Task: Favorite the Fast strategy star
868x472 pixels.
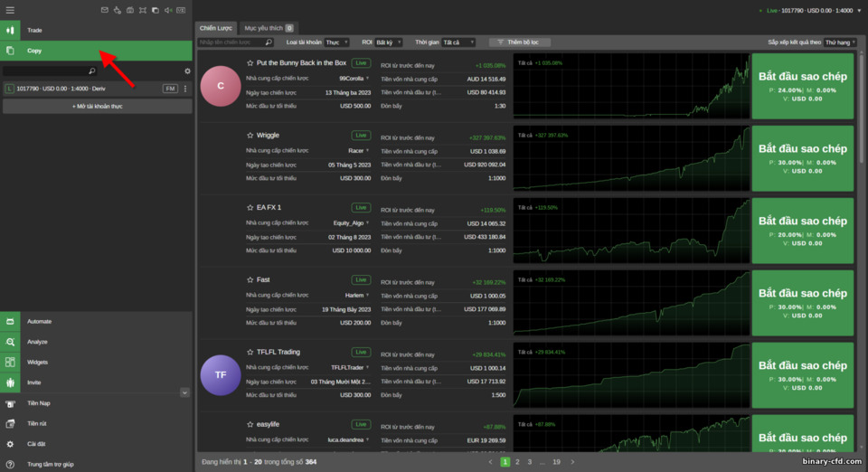Action: [x=250, y=280]
